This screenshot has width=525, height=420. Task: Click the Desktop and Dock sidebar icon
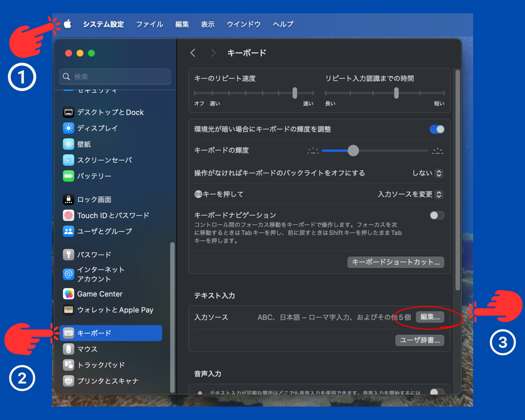[x=68, y=112]
